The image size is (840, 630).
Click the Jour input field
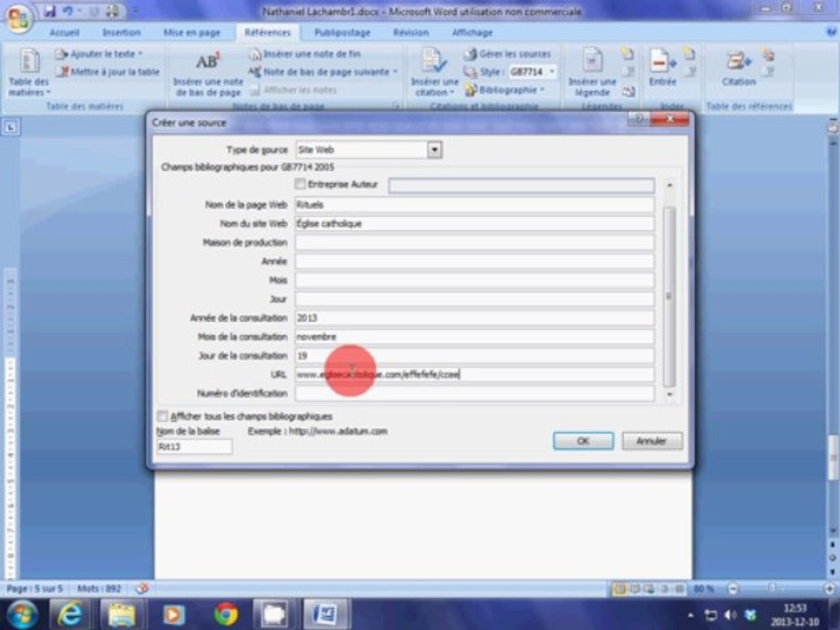pos(474,299)
